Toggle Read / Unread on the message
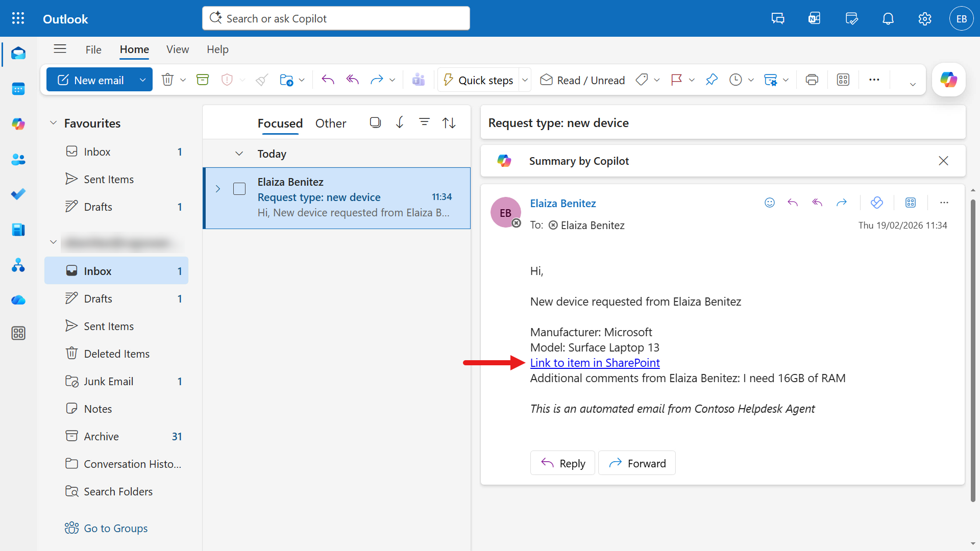The image size is (980, 551). (x=582, y=80)
